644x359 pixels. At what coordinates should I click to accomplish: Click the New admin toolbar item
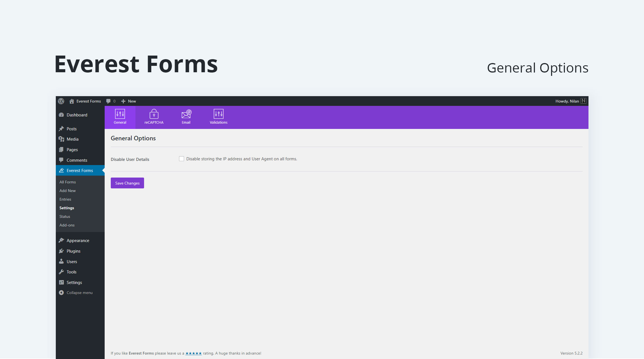[x=128, y=101]
